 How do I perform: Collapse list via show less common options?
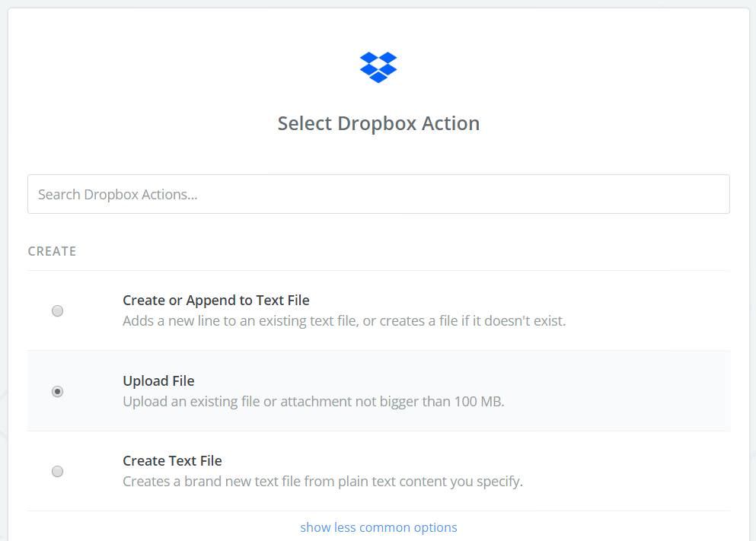click(378, 527)
